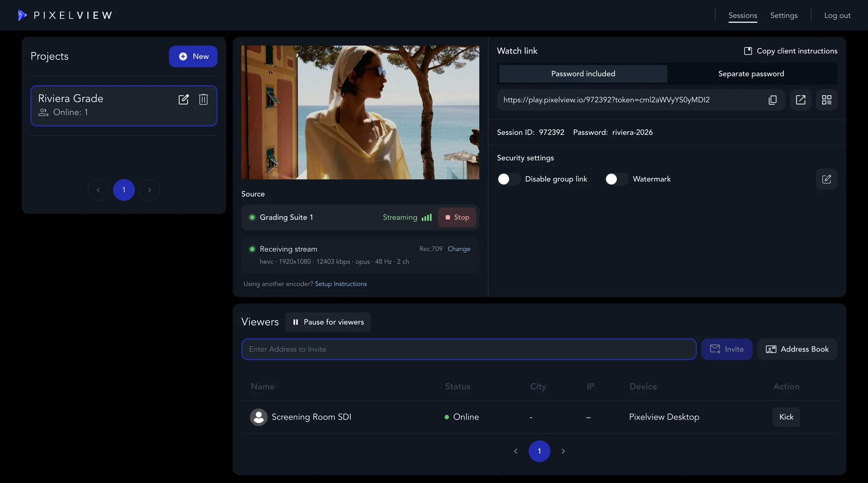
Task: Kick Screening Room SDI viewer
Action: tap(786, 417)
